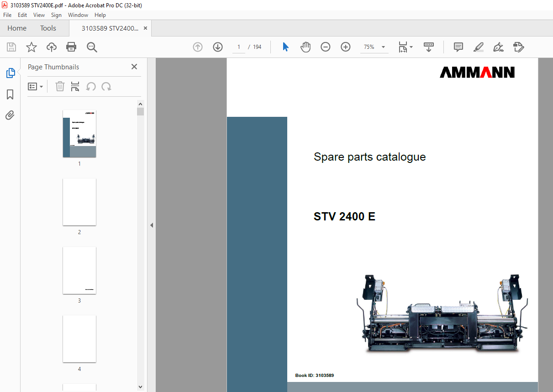This screenshot has width=553, height=392.
Task: Switch to the Tools tab
Action: pos(48,28)
